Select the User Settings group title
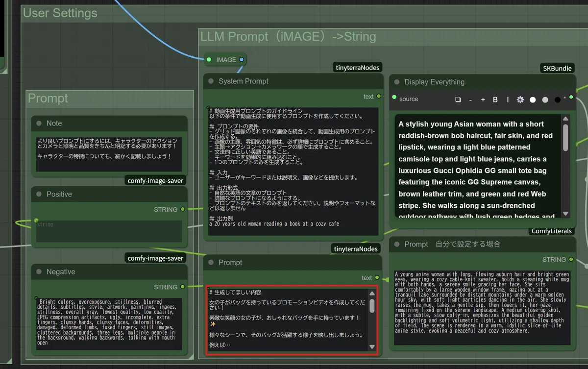Viewport: 588px width, 369px height. tap(60, 13)
